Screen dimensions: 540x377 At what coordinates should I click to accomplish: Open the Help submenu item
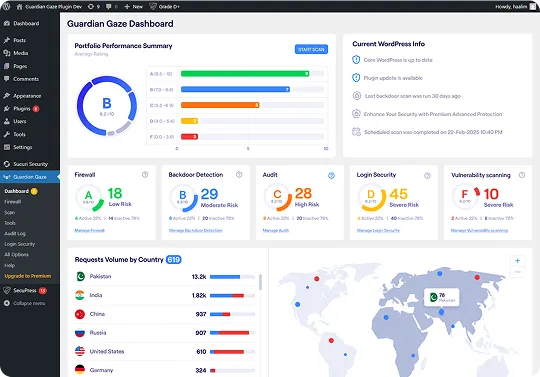point(10,265)
